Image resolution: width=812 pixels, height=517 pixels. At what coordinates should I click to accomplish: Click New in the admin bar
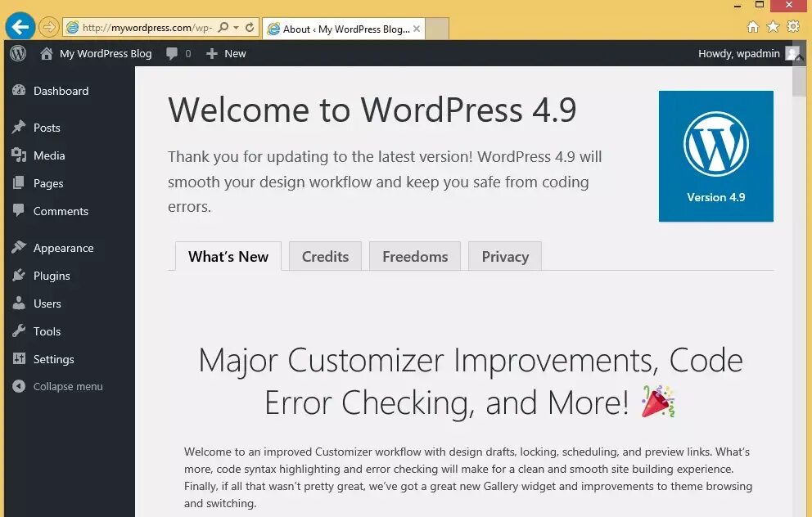pyautogui.click(x=235, y=53)
